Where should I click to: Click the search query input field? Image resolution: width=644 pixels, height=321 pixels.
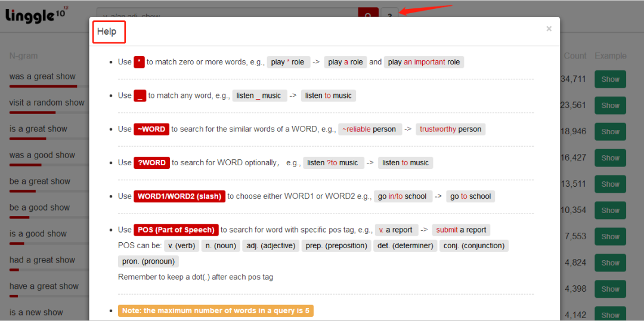227,13
